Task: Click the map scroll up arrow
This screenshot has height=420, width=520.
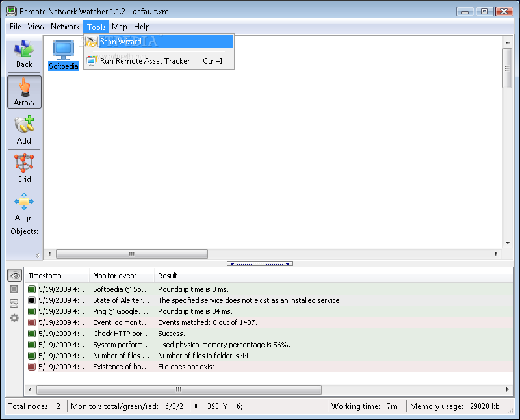Action: pyautogui.click(x=508, y=42)
